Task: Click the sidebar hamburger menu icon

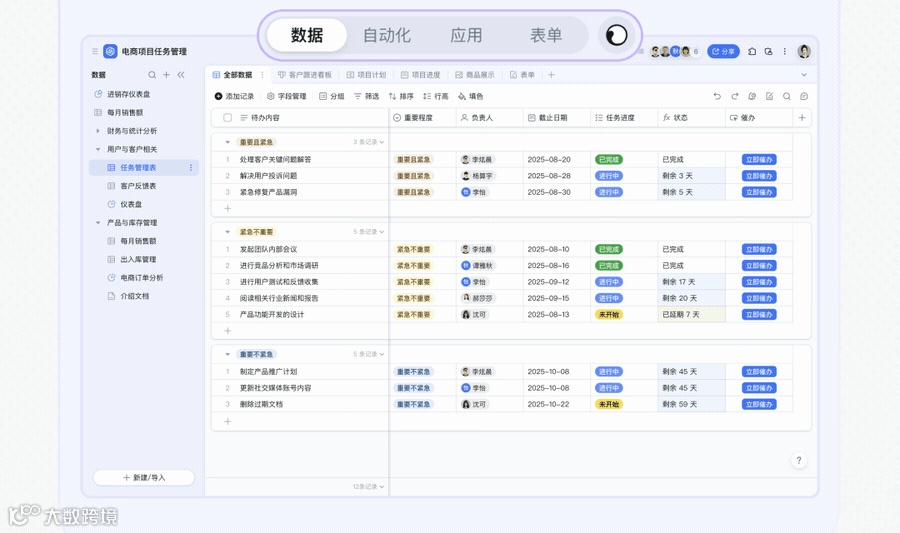Action: coord(95,51)
